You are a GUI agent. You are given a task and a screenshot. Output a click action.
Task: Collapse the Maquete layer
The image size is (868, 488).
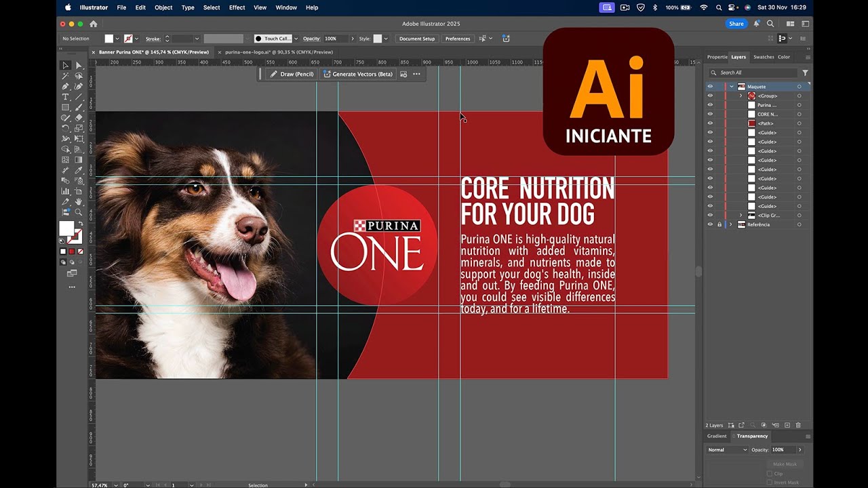tap(732, 87)
